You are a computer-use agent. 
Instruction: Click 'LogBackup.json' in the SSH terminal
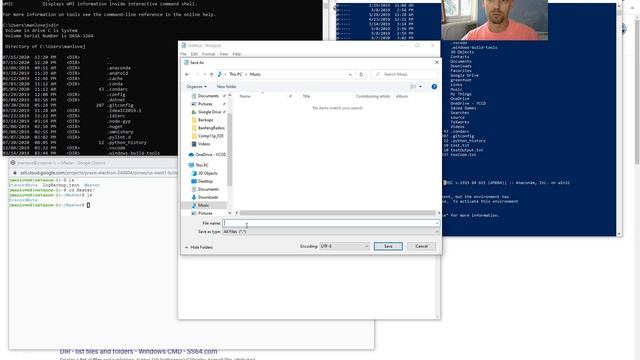click(61, 185)
